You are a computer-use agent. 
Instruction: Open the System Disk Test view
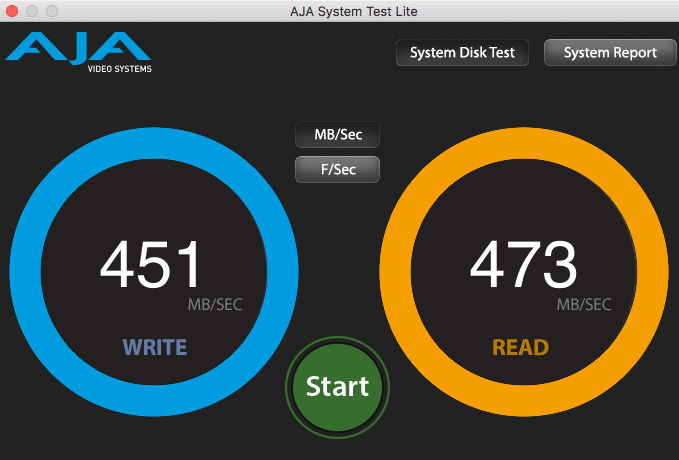point(462,53)
